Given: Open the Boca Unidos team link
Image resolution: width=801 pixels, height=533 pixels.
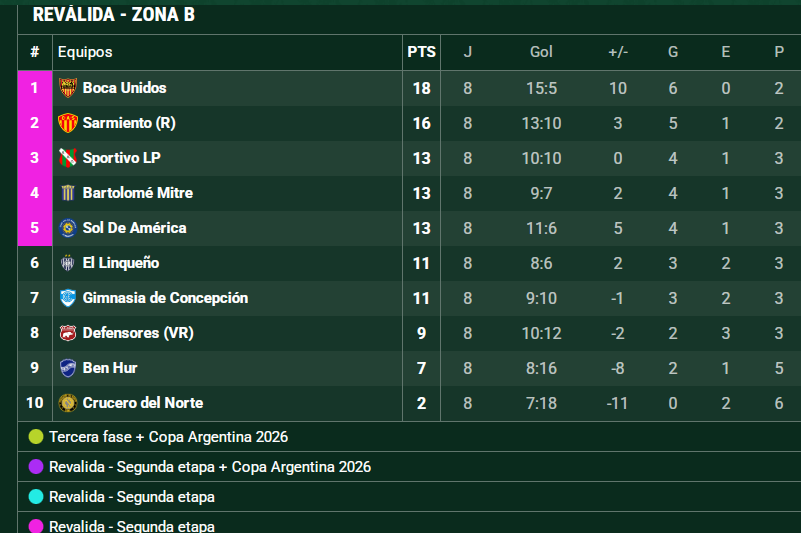Looking at the screenshot, I should click(x=124, y=88).
